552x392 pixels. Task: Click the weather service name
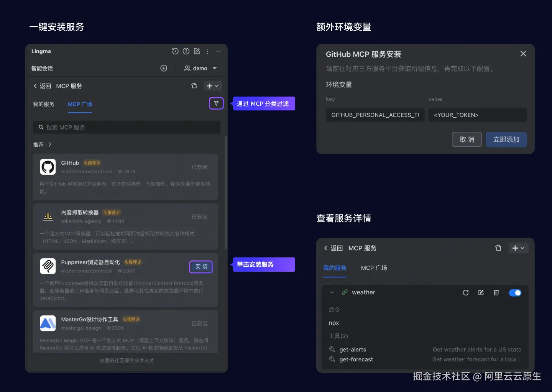364,292
